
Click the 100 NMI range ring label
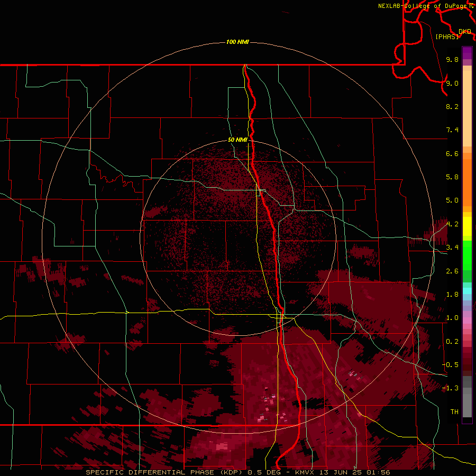[x=237, y=42]
